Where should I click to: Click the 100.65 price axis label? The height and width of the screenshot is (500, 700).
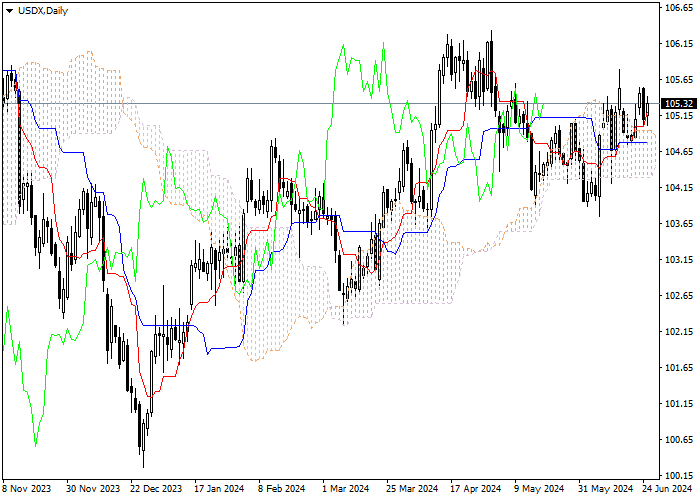tap(679, 440)
